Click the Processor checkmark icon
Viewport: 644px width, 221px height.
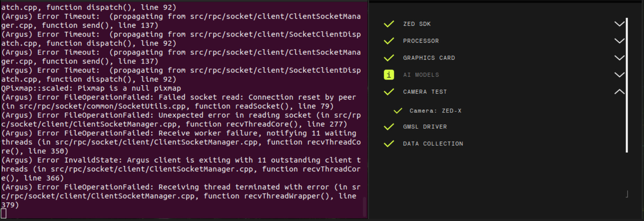tap(389, 41)
